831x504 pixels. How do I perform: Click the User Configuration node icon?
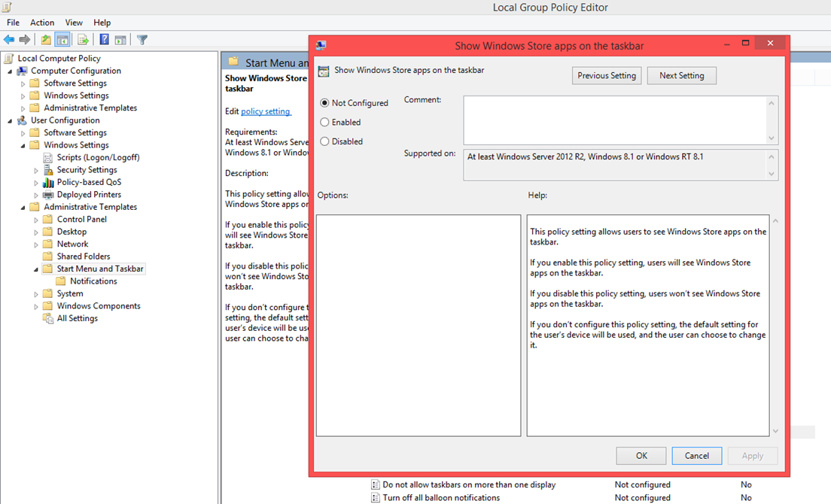22,120
